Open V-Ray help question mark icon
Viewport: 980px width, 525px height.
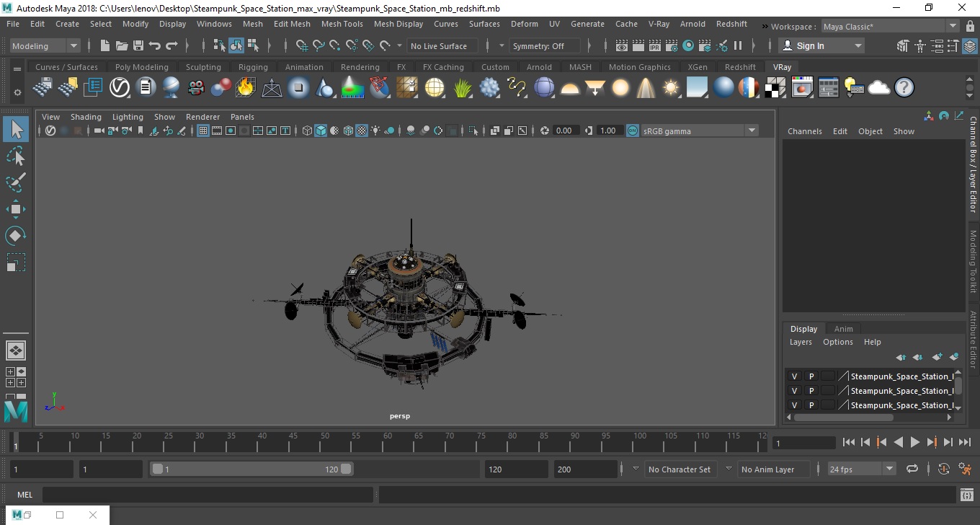904,88
